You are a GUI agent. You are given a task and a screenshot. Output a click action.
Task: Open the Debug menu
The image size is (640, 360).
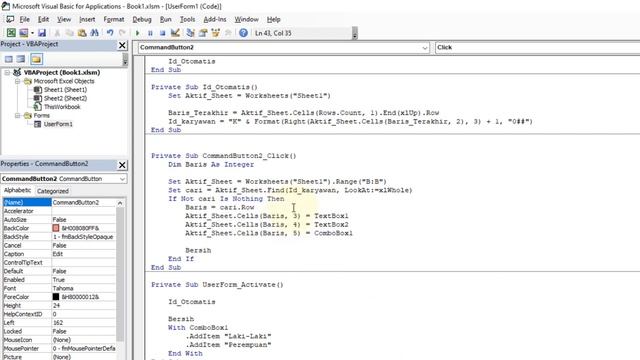(142, 19)
